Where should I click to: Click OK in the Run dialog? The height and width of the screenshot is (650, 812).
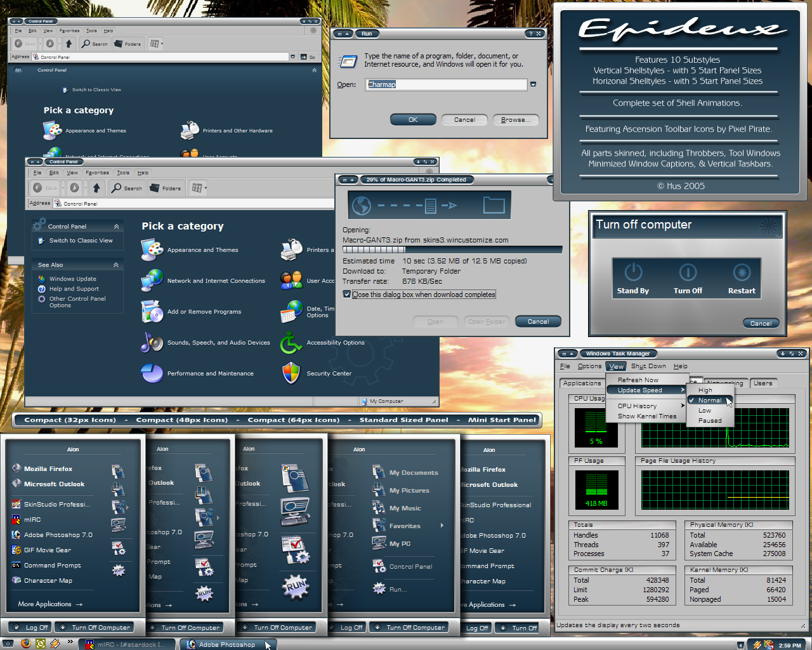coord(413,119)
